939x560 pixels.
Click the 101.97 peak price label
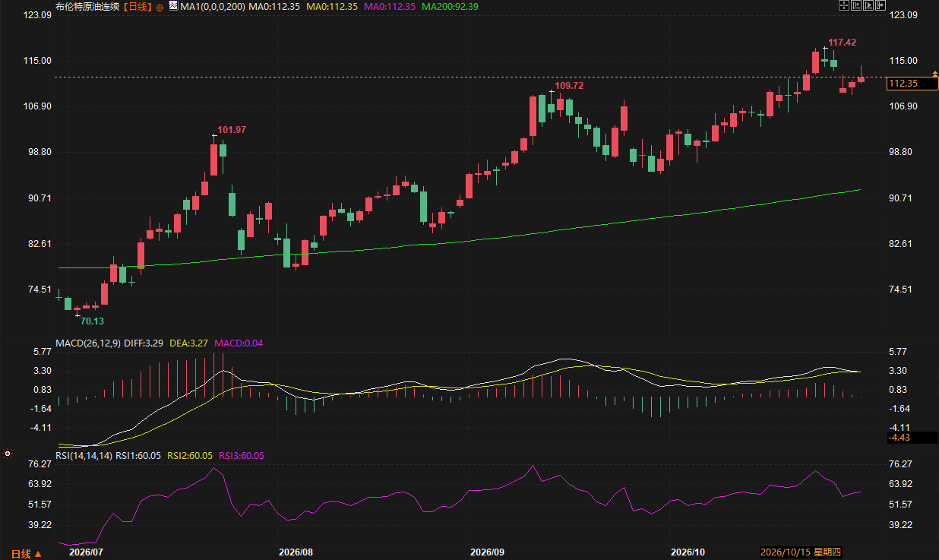click(232, 130)
